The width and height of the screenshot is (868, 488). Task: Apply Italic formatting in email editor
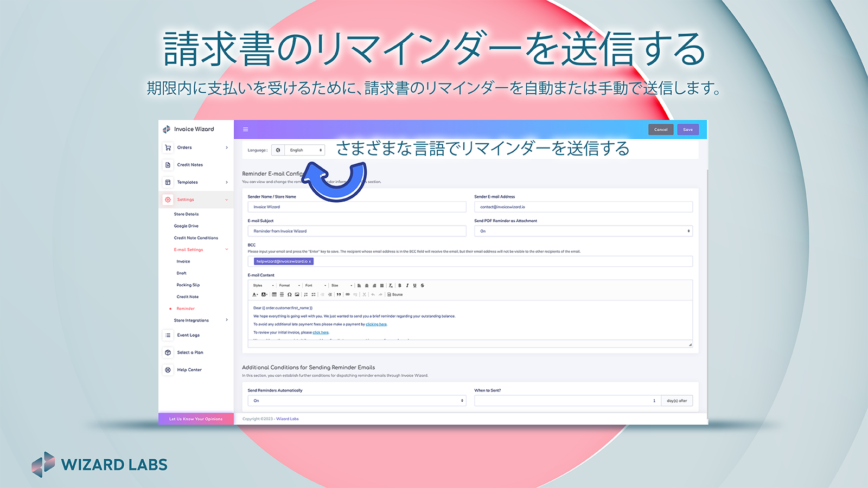coord(407,285)
